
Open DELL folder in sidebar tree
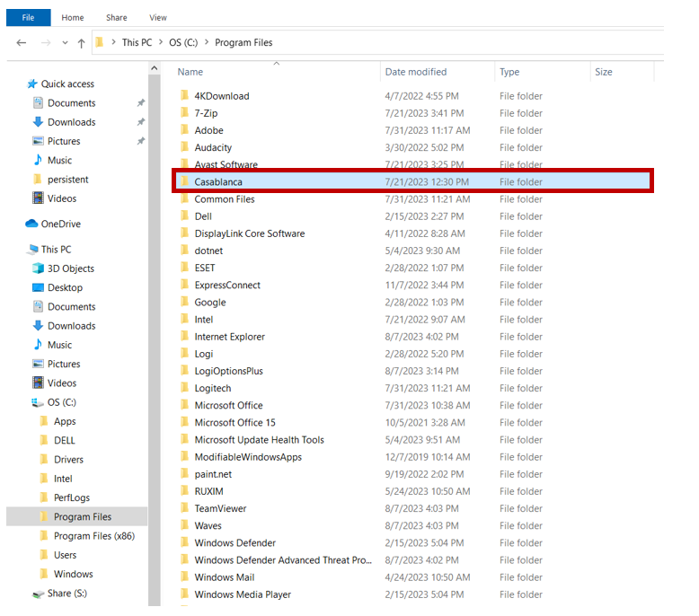click(64, 440)
